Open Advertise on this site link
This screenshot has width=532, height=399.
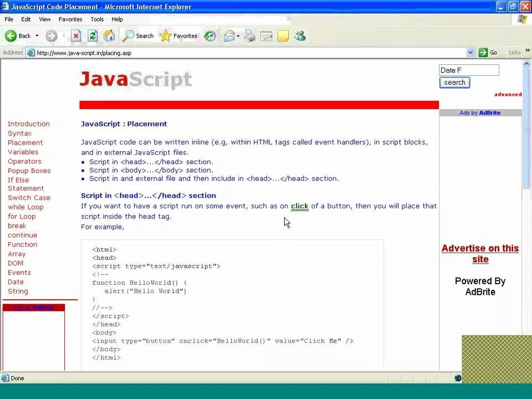point(480,254)
